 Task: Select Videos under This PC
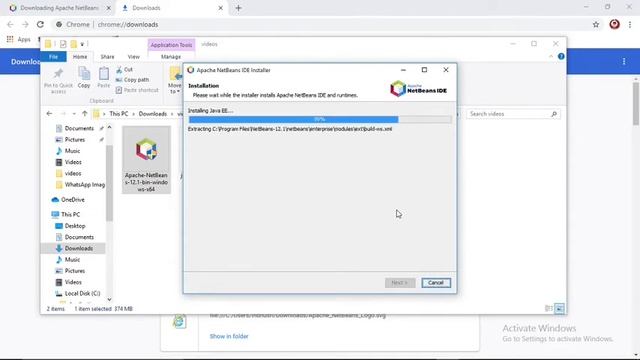[x=69, y=282]
